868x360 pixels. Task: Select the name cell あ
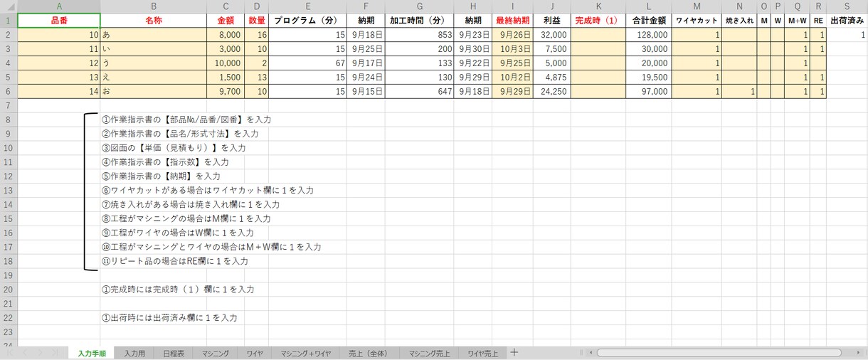[x=154, y=35]
